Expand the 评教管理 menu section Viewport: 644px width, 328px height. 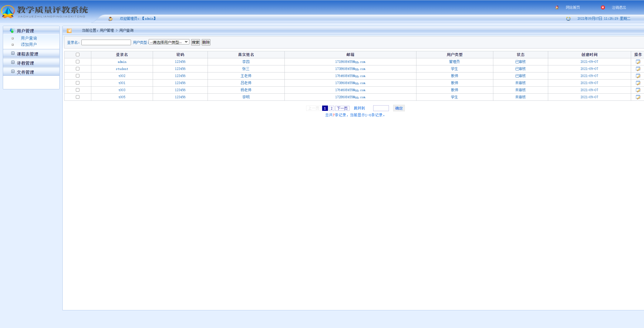point(25,63)
